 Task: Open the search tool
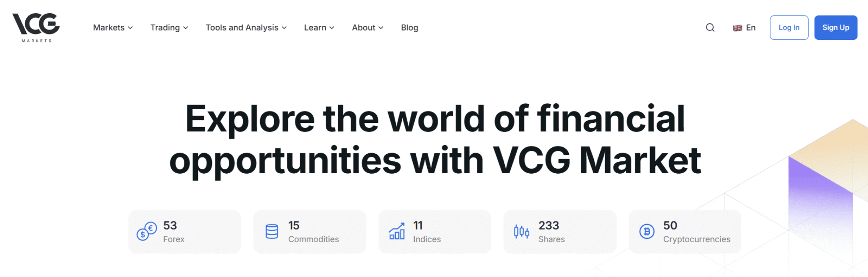pos(709,28)
